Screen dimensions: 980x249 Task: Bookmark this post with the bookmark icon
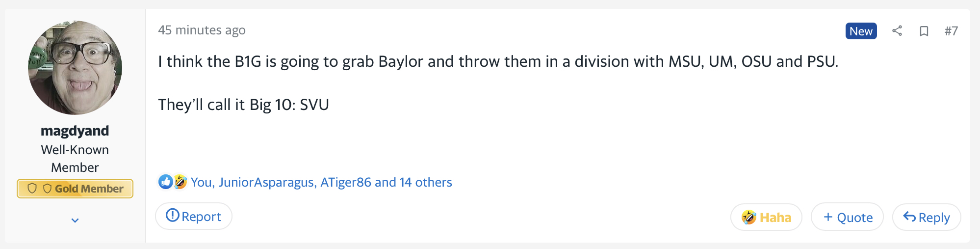pos(924,31)
